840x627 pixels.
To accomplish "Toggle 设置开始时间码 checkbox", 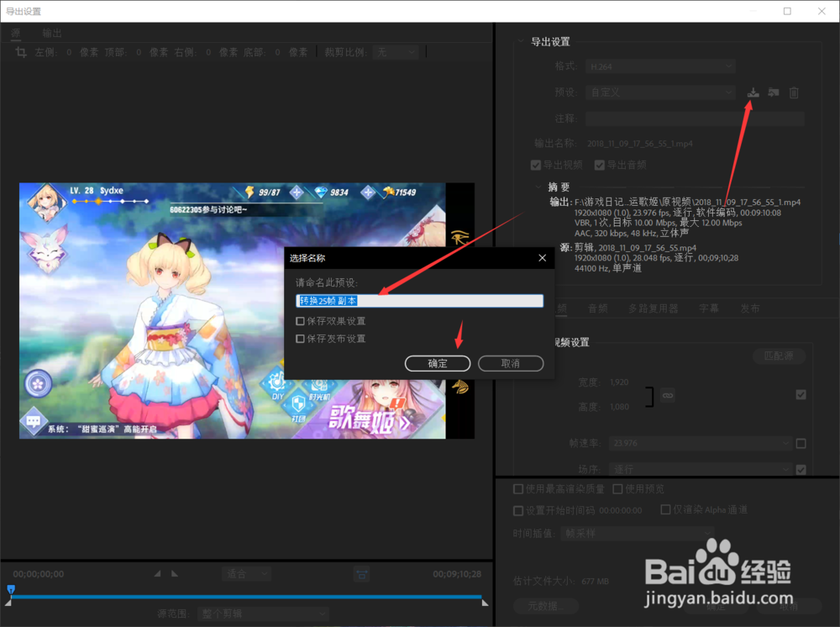I will [518, 511].
